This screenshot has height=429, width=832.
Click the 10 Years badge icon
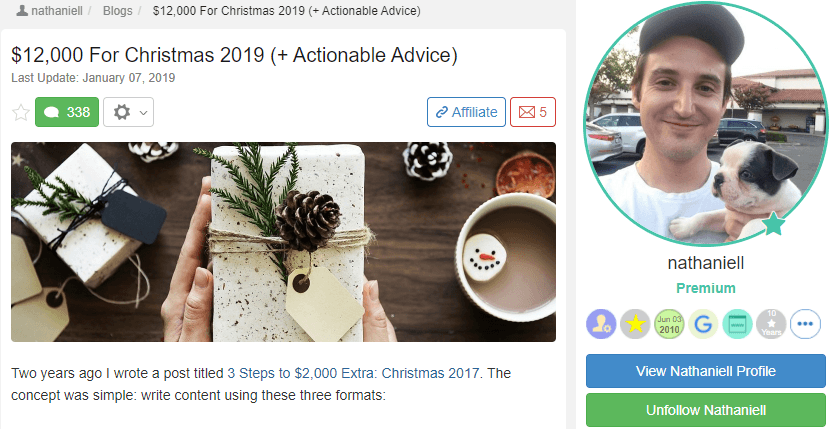point(772,324)
